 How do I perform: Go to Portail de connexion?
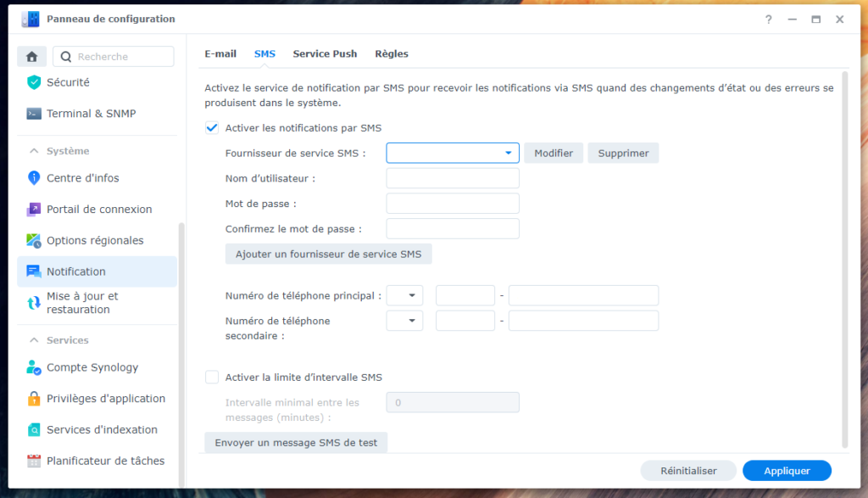point(99,210)
